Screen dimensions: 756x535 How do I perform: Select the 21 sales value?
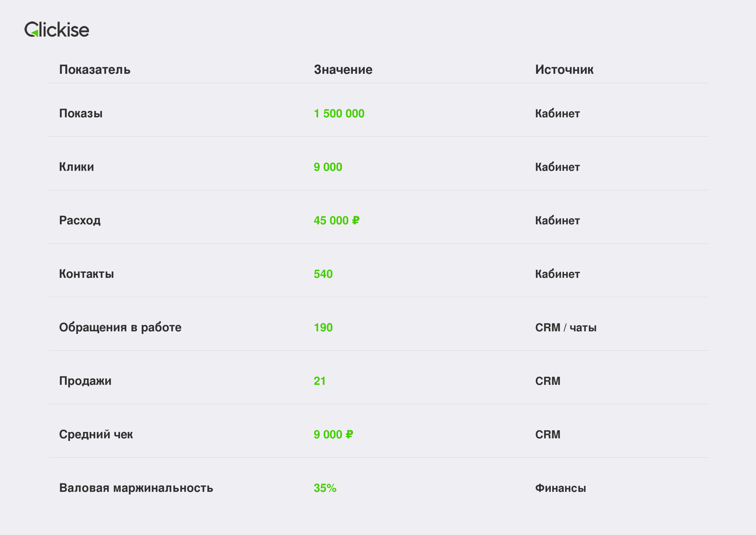(320, 381)
